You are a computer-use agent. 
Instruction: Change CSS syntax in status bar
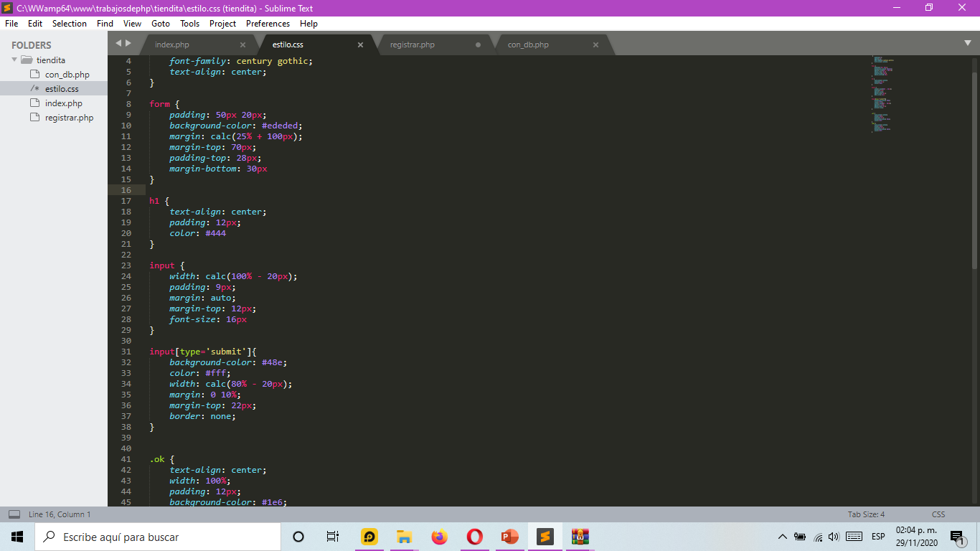(x=938, y=514)
